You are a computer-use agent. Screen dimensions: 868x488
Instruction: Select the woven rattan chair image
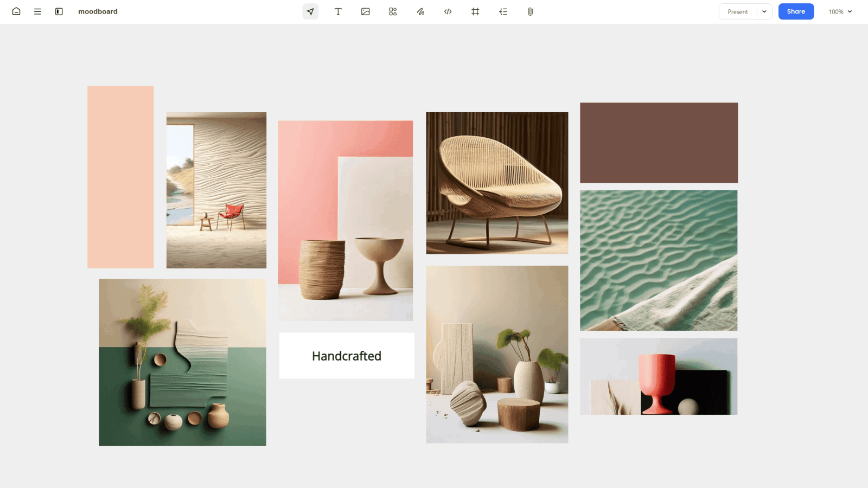(497, 183)
